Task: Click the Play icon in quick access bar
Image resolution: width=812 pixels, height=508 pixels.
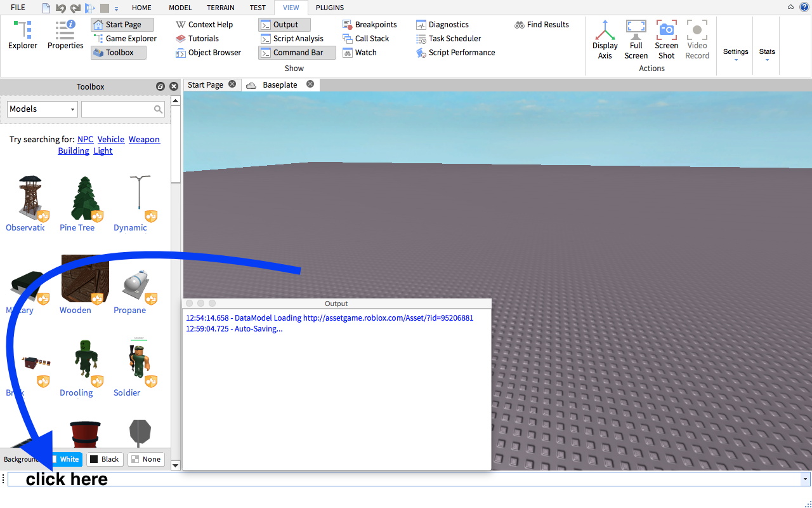Action: pos(90,8)
